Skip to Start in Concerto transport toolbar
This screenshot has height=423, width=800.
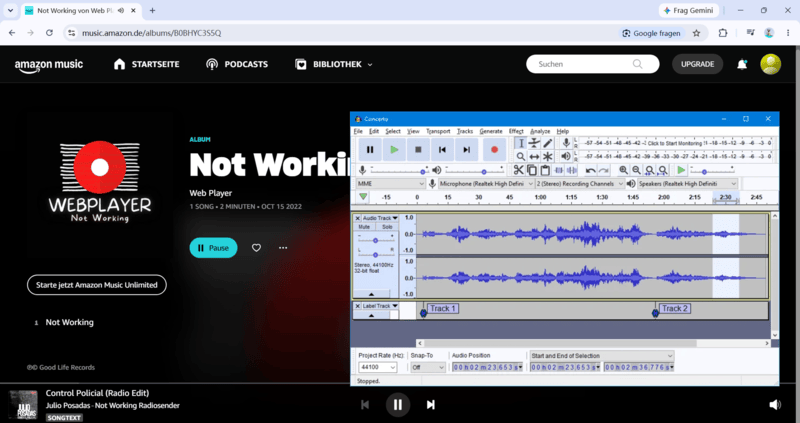point(442,150)
